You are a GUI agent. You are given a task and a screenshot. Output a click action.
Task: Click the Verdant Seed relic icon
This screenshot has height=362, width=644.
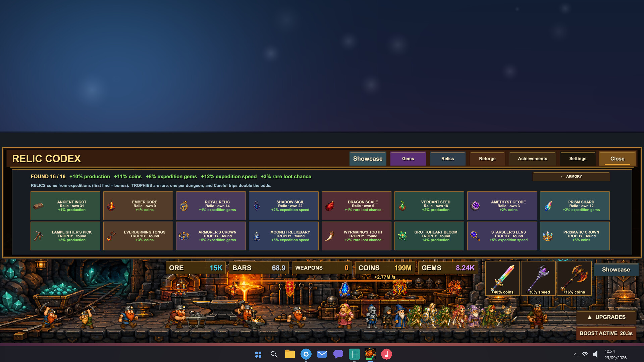402,206
